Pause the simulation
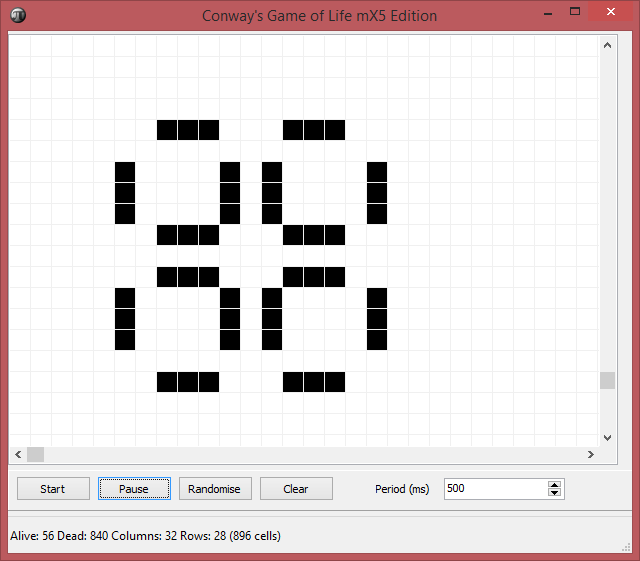The width and height of the screenshot is (640, 561). point(134,489)
